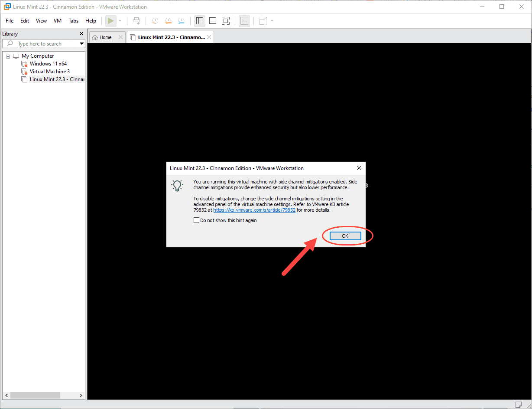Image resolution: width=532 pixels, height=409 pixels.
Task: Click the green power on play button
Action: click(x=111, y=21)
